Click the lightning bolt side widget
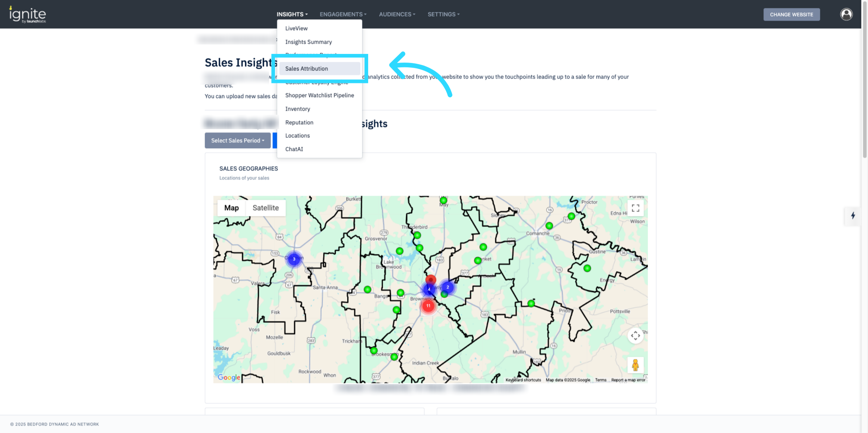This screenshot has height=433, width=868. tap(853, 216)
